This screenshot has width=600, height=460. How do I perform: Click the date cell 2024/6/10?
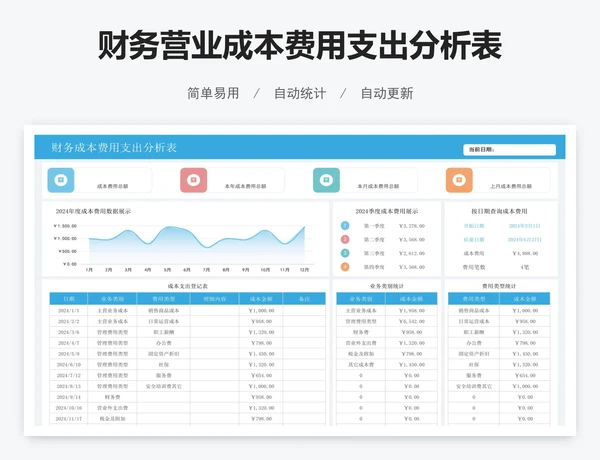(x=69, y=364)
